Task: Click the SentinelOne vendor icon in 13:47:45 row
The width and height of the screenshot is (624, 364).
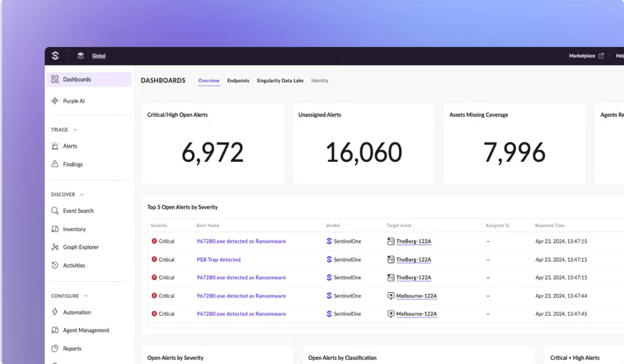Action: point(329,314)
